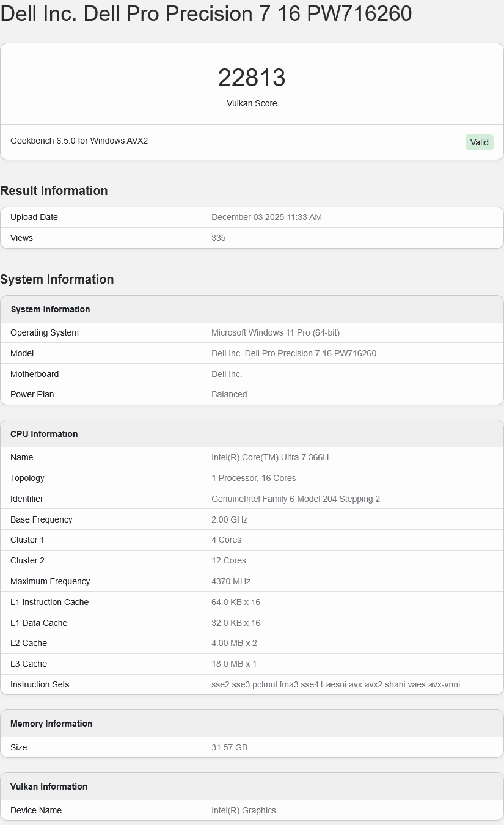Click the CPU Information table header
504x825 pixels.
click(44, 435)
